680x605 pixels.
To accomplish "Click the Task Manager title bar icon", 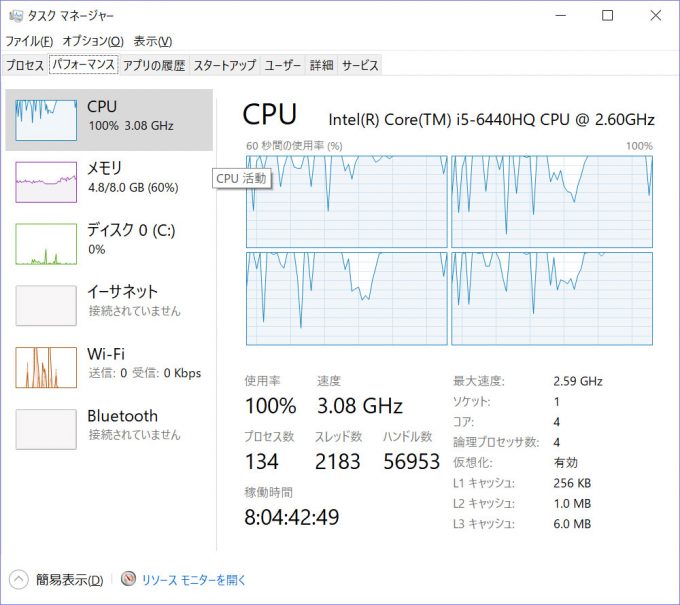I will 16,16.
